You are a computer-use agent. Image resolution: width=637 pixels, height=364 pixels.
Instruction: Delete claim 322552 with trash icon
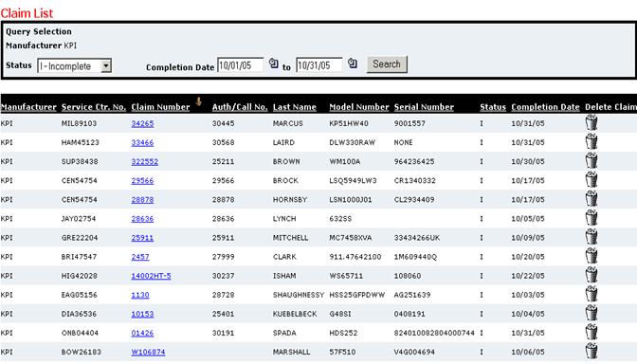point(591,160)
